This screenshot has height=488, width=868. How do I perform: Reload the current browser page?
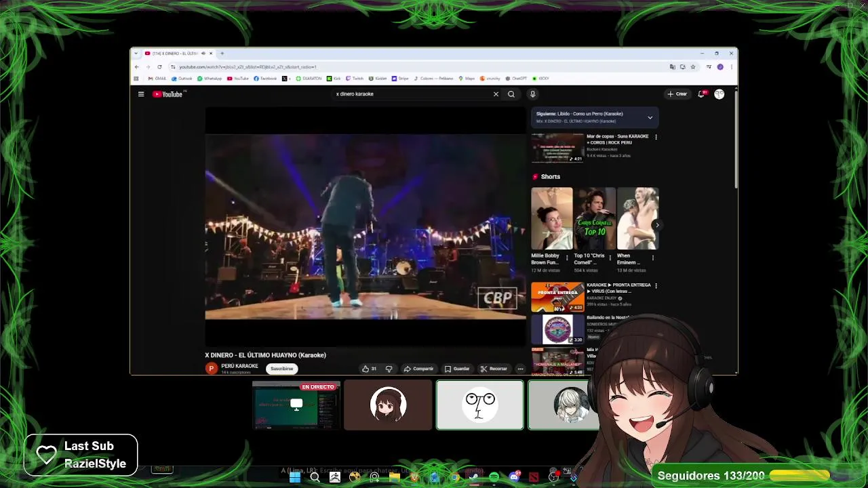tap(159, 67)
